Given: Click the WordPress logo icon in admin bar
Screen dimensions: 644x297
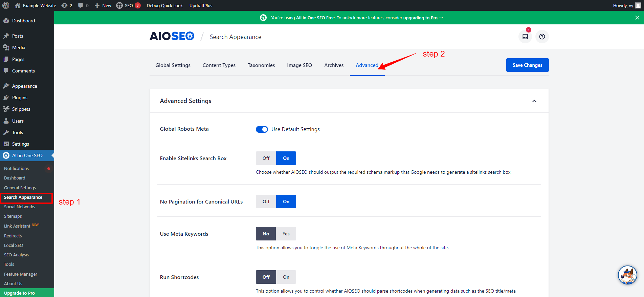Looking at the screenshot, I should point(6,5).
